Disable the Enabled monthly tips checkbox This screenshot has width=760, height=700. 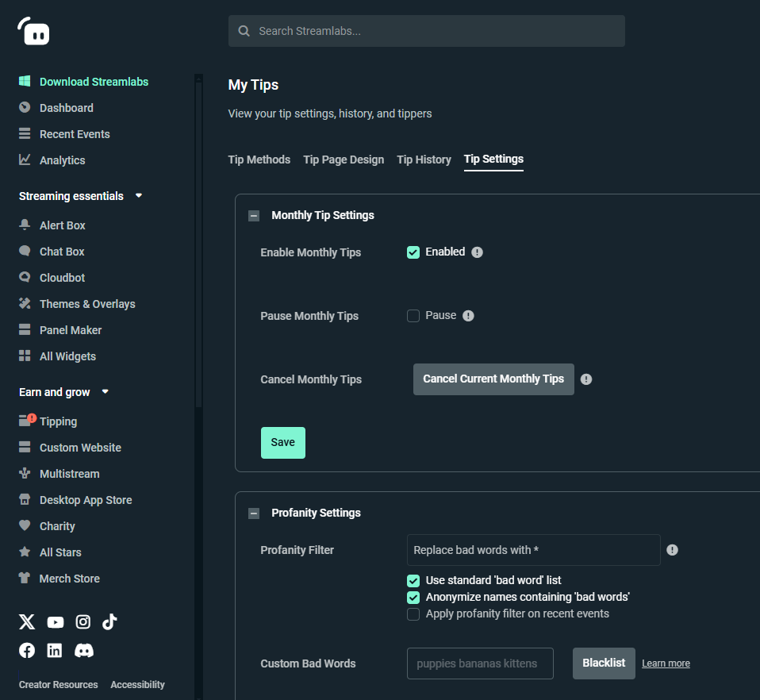[413, 252]
